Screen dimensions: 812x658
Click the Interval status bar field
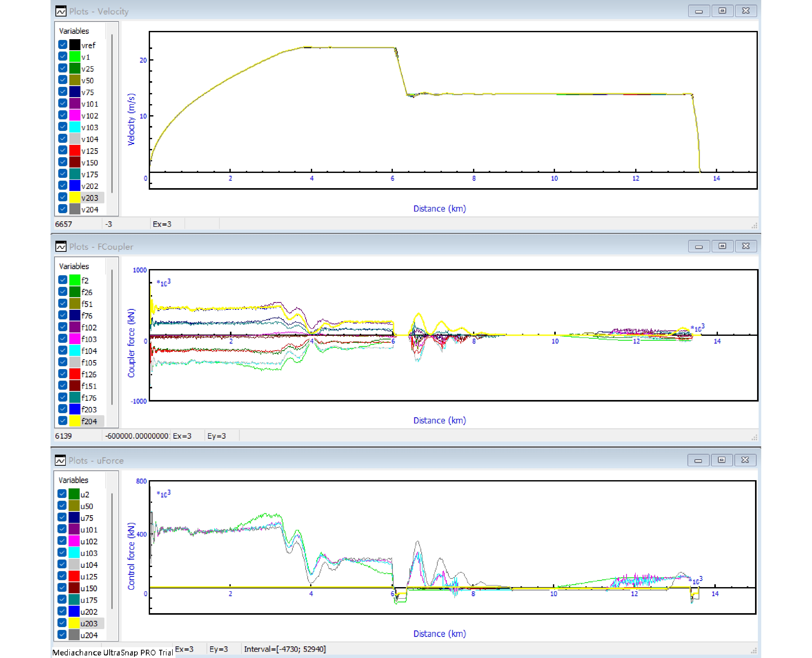coord(285,649)
